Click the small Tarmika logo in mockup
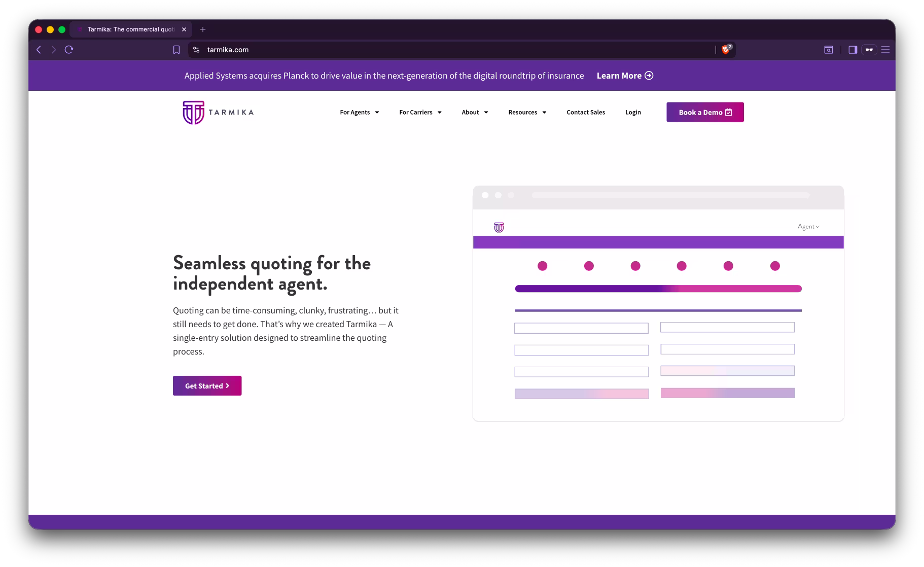The height and width of the screenshot is (567, 924). click(499, 227)
